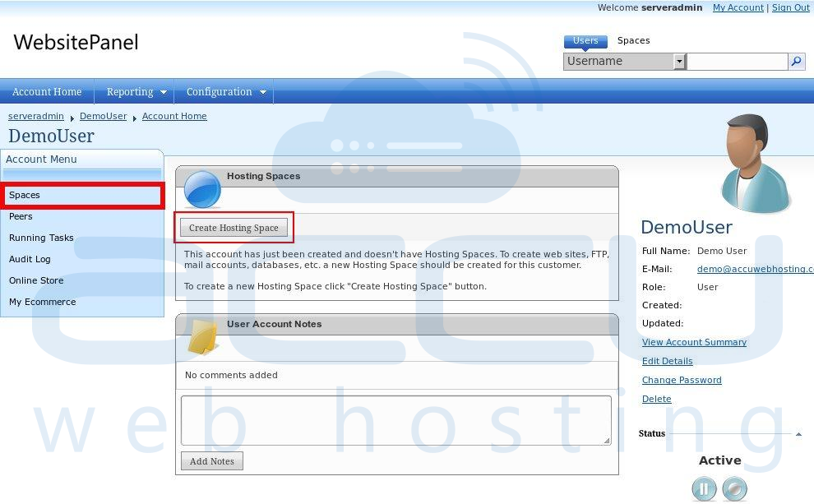Expand the Reporting menu
Screen dimensions: 814x504
(x=136, y=92)
